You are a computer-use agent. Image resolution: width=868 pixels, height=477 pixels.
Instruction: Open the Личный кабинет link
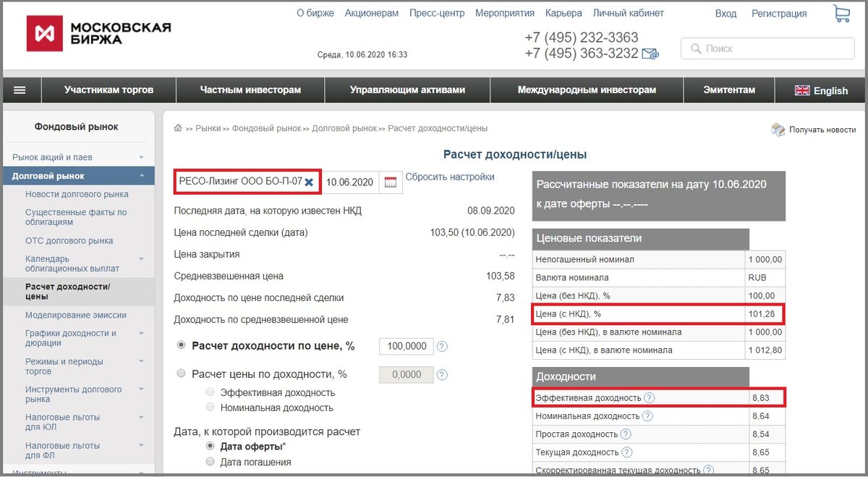click(x=629, y=13)
